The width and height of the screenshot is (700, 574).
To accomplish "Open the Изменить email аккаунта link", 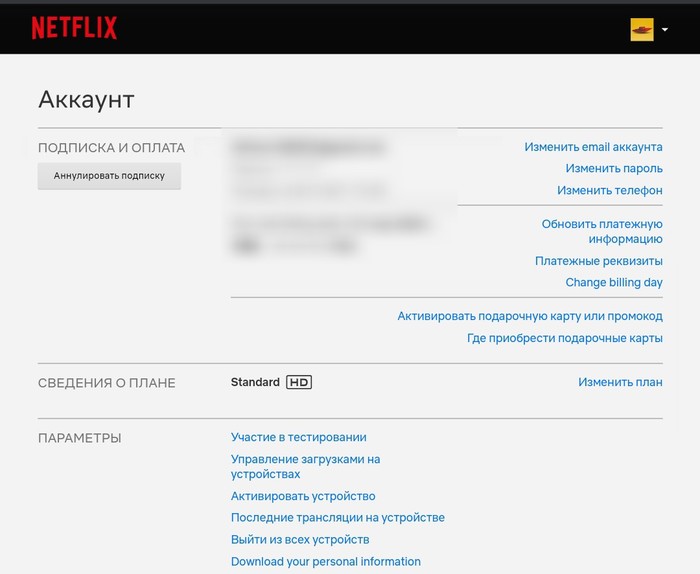I will [593, 147].
